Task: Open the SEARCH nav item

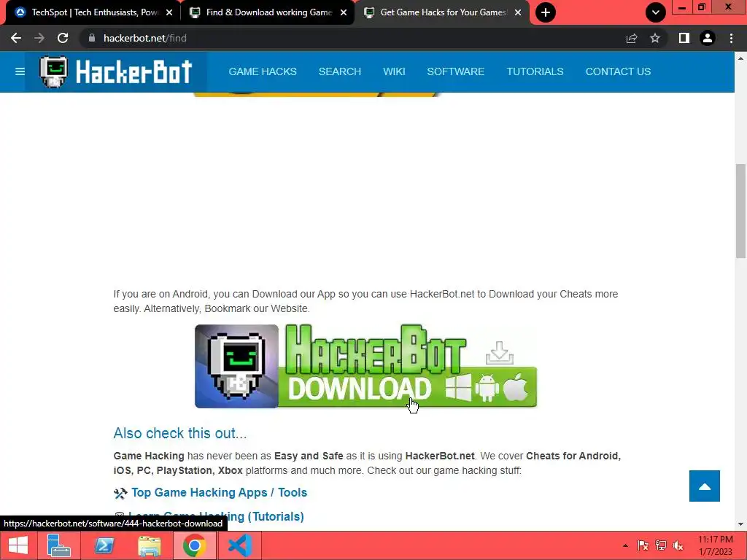Action: pyautogui.click(x=340, y=71)
